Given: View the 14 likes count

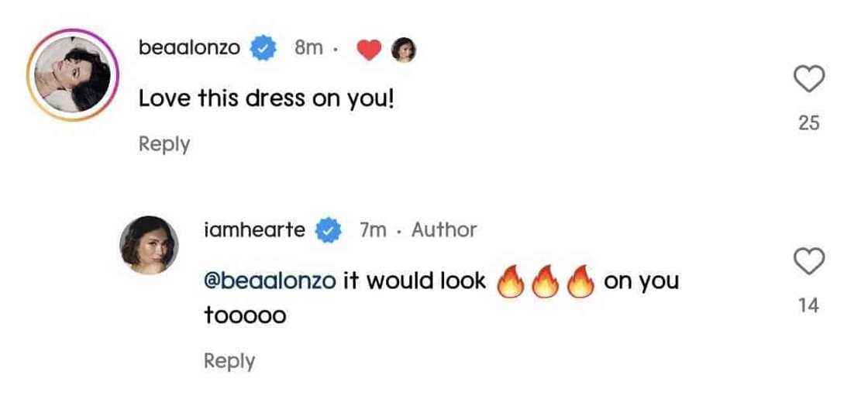Looking at the screenshot, I should [x=809, y=305].
